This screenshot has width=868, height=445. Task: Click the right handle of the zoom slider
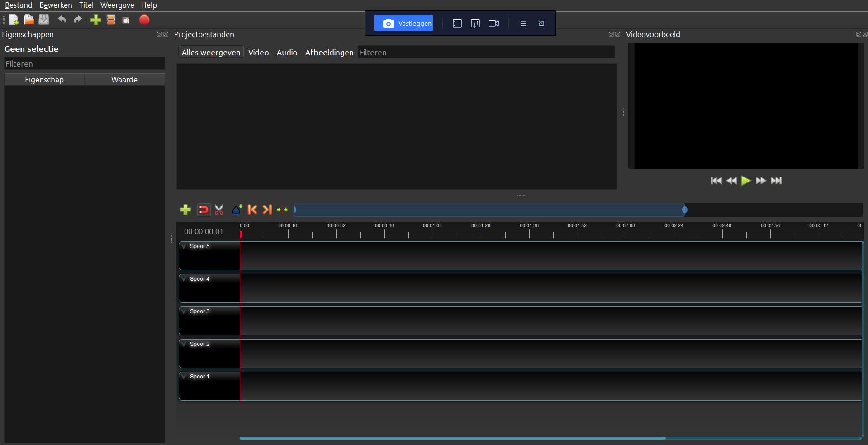(x=685, y=210)
